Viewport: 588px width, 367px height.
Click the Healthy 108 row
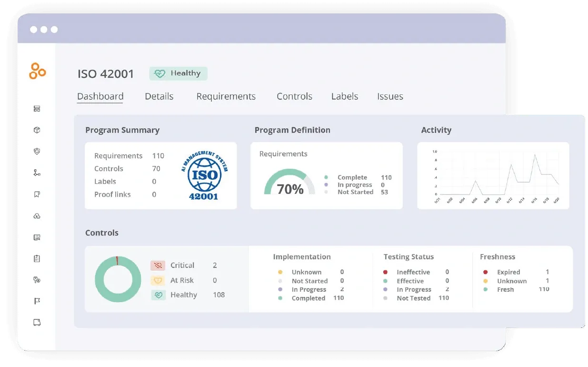pyautogui.click(x=188, y=295)
